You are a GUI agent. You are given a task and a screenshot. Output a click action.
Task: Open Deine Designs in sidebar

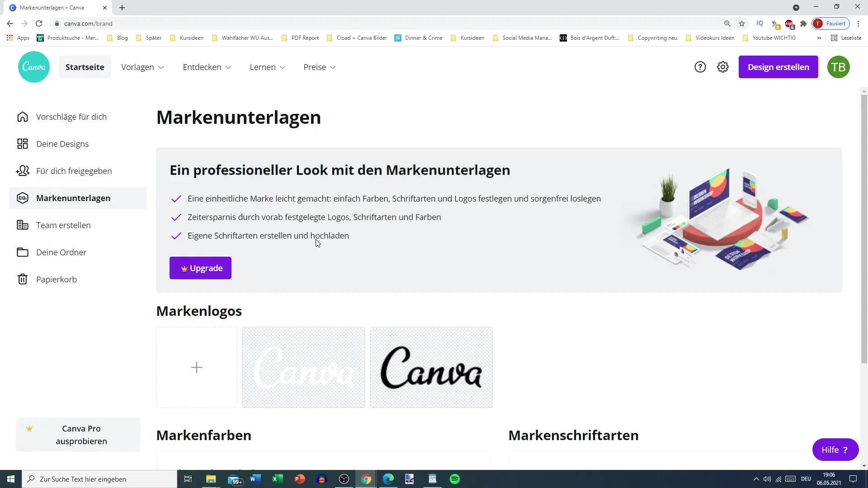(78, 144)
